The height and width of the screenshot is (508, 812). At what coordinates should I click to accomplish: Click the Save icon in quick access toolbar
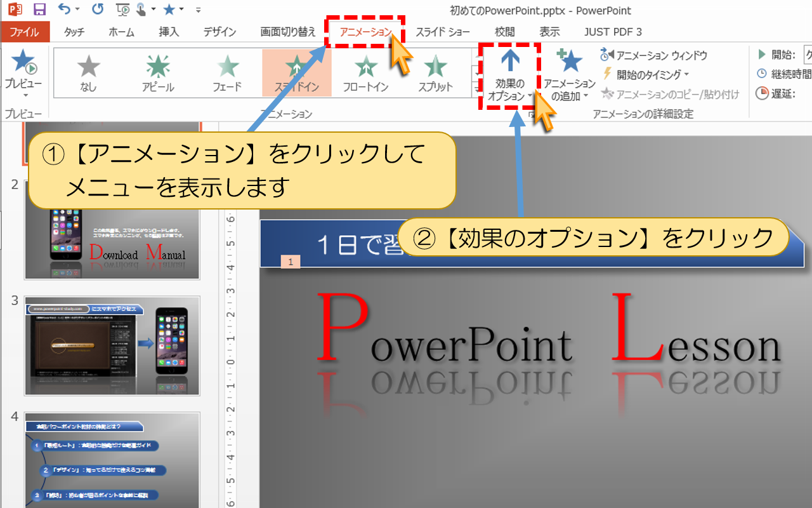pyautogui.click(x=39, y=10)
